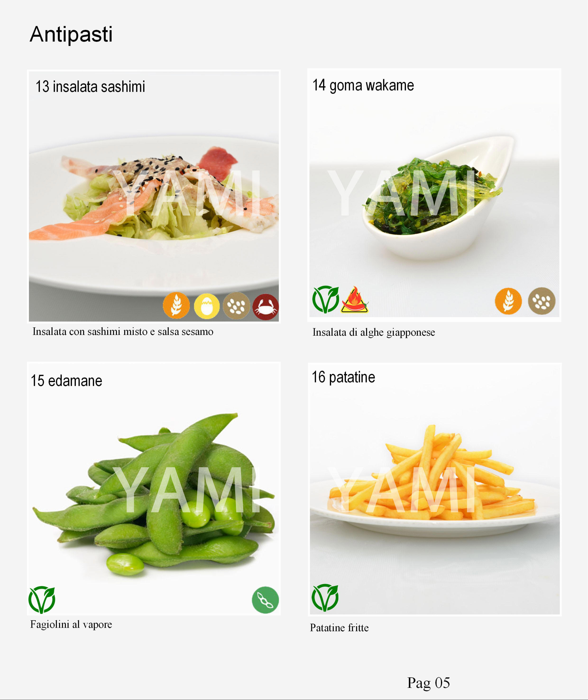Click the 'Insalata di alghe giapponese' description

[374, 332]
